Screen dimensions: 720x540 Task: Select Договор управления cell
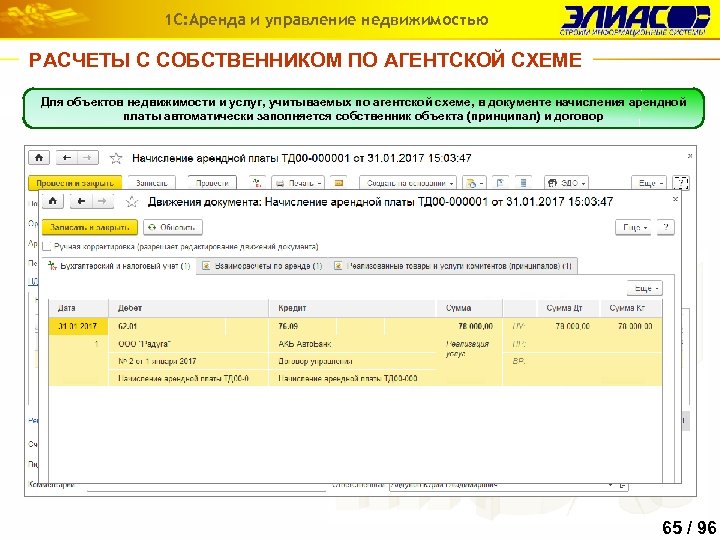352,361
